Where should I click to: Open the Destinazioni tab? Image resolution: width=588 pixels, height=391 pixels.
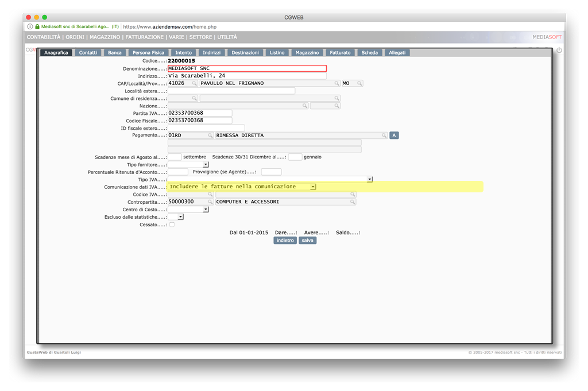(245, 52)
